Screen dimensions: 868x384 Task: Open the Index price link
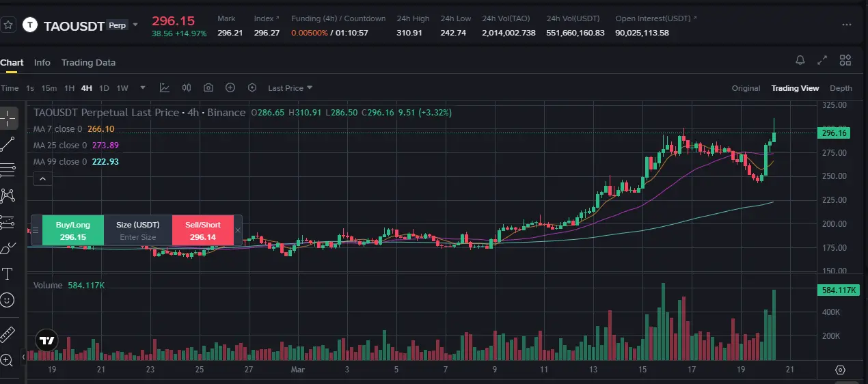266,18
